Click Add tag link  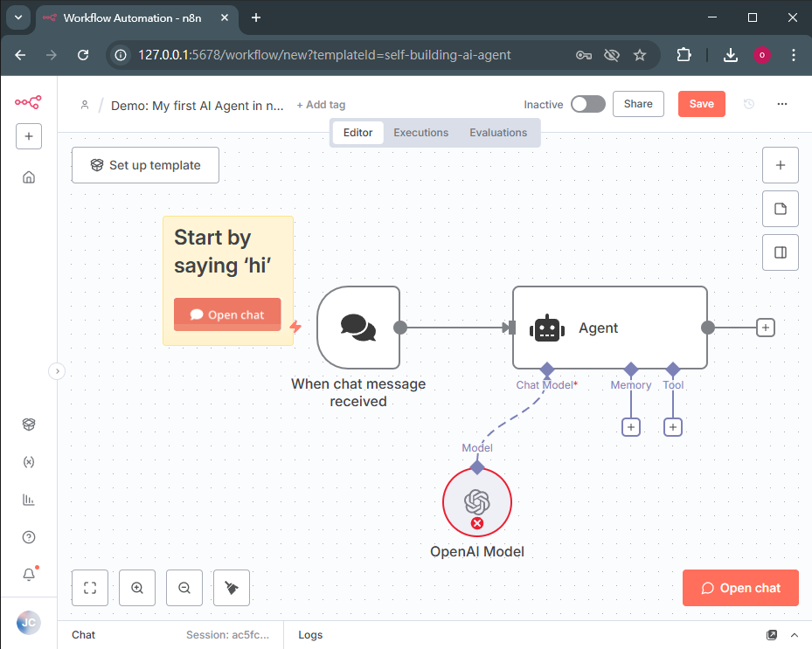point(321,105)
